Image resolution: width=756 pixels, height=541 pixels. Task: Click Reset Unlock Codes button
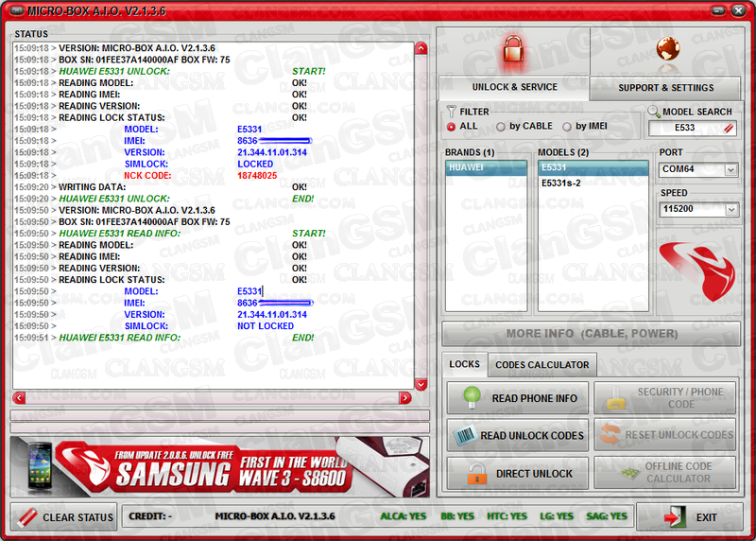pos(665,435)
